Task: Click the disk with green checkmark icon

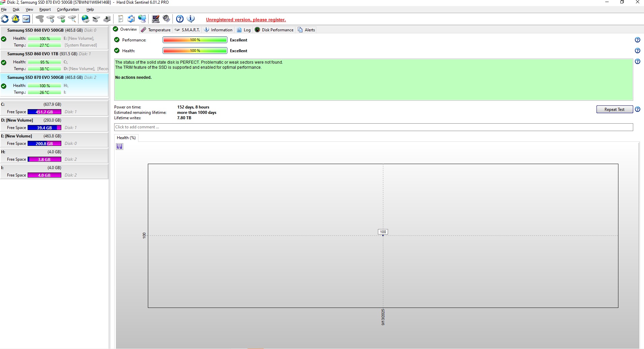Action: click(61, 19)
